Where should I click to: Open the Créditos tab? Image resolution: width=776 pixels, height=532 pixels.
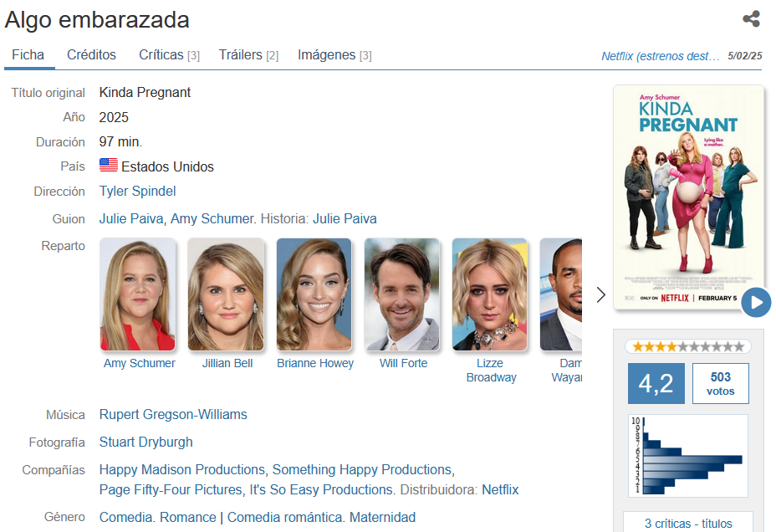(x=91, y=54)
